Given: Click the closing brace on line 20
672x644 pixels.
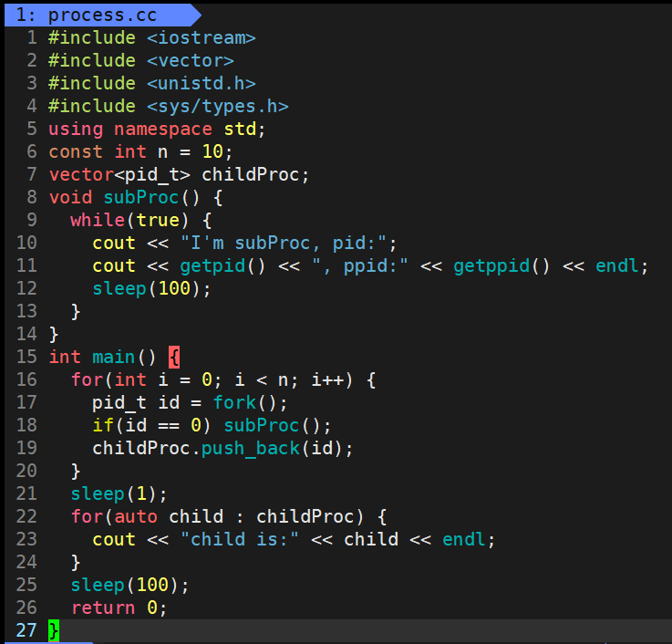Looking at the screenshot, I should (x=76, y=471).
